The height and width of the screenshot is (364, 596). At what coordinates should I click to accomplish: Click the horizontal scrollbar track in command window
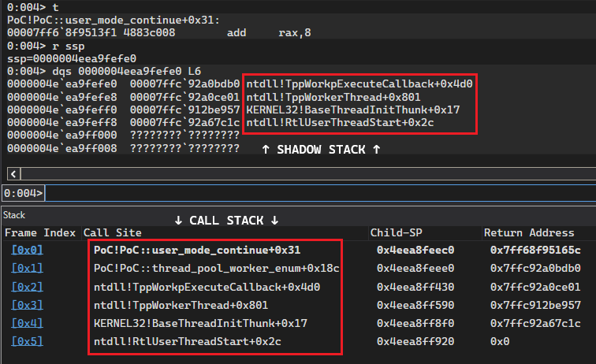click(308, 174)
